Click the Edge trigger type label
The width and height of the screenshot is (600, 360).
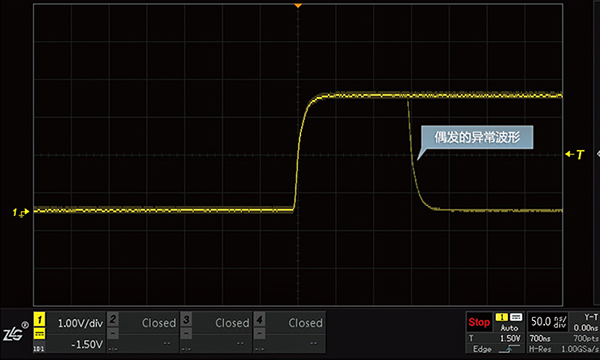pos(482,349)
